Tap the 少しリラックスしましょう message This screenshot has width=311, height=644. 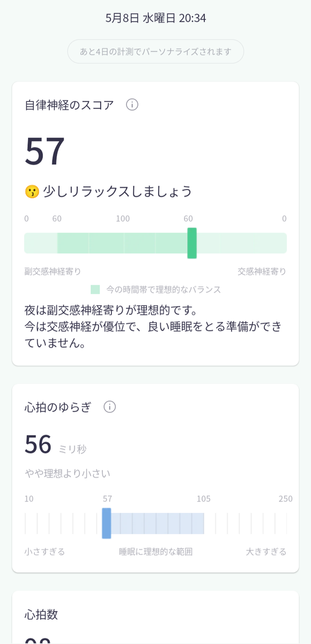click(x=118, y=192)
